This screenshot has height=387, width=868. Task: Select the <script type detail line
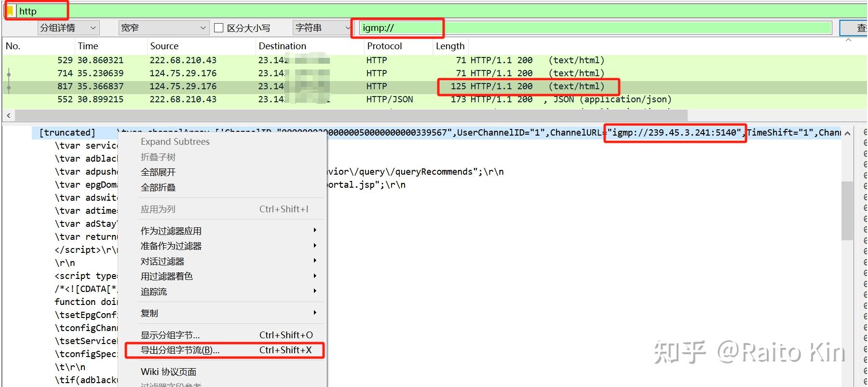[x=85, y=276]
